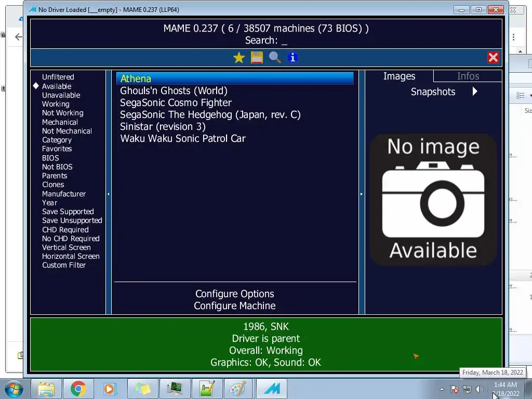Screen dimensions: 532x399
Task: Choose the Favorites filter
Action: coord(57,149)
